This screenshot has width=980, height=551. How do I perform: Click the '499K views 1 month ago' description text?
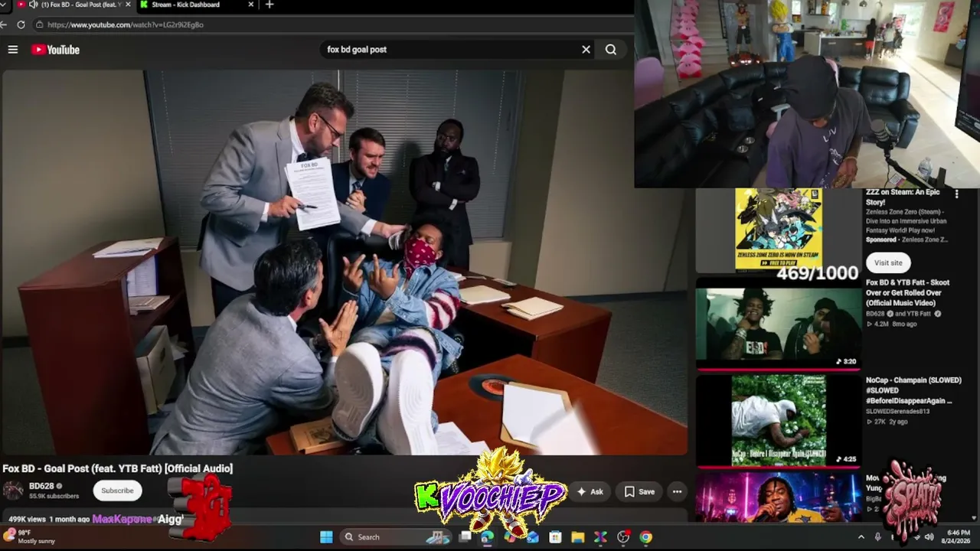coord(49,519)
